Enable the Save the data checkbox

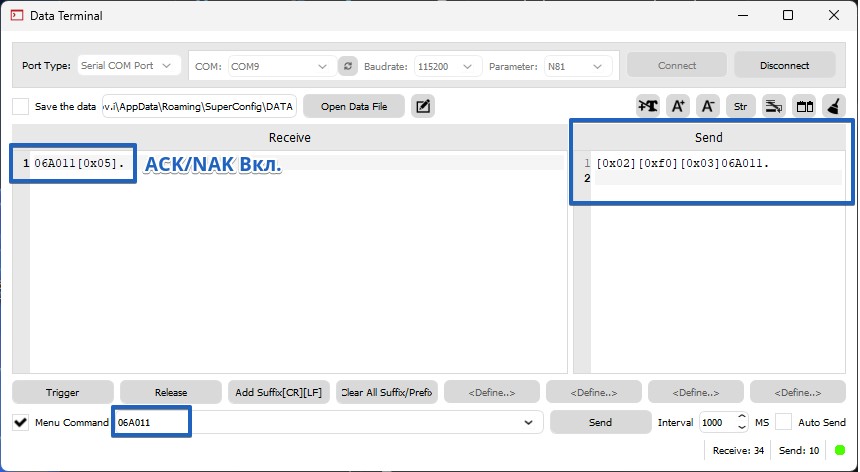pyautogui.click(x=21, y=106)
